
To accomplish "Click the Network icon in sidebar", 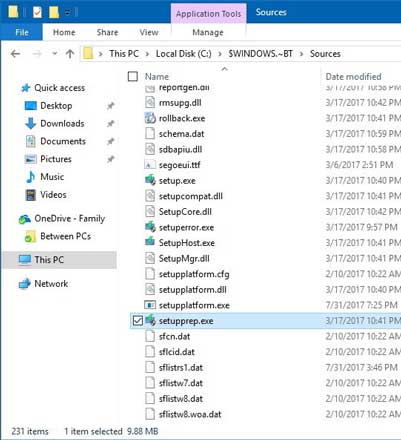I will coord(25,284).
